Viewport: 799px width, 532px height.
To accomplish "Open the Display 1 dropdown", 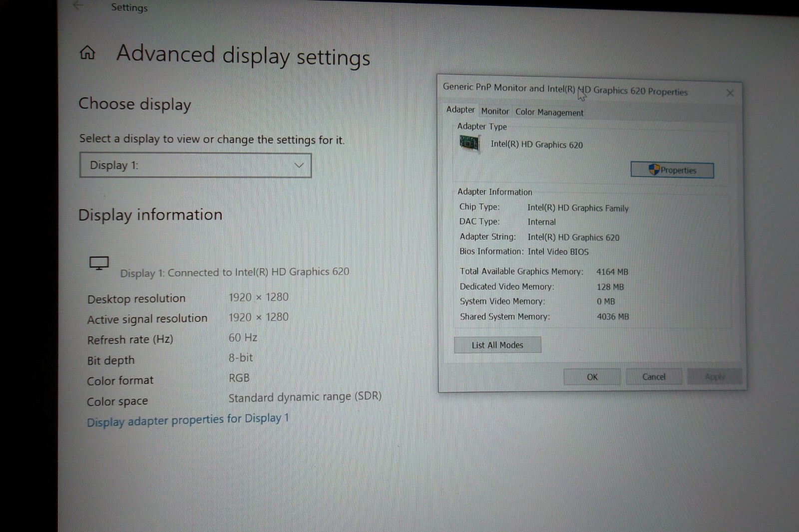I will 195,165.
